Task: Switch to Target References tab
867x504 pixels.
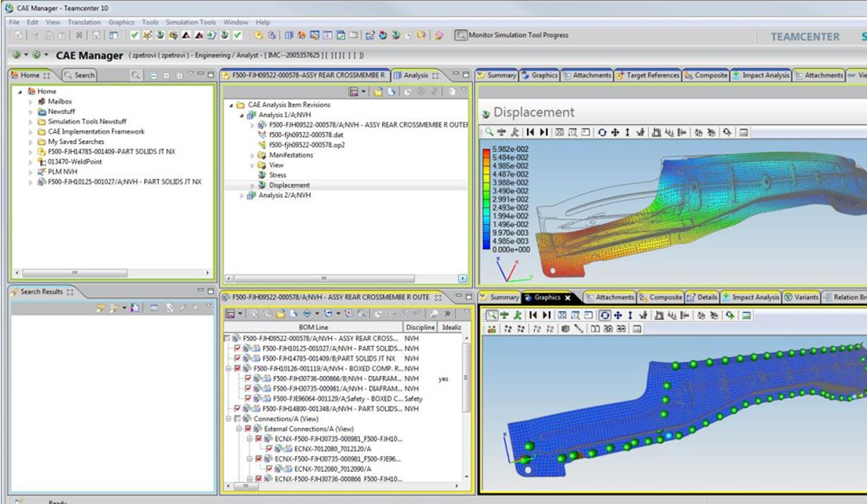Action: pos(647,75)
